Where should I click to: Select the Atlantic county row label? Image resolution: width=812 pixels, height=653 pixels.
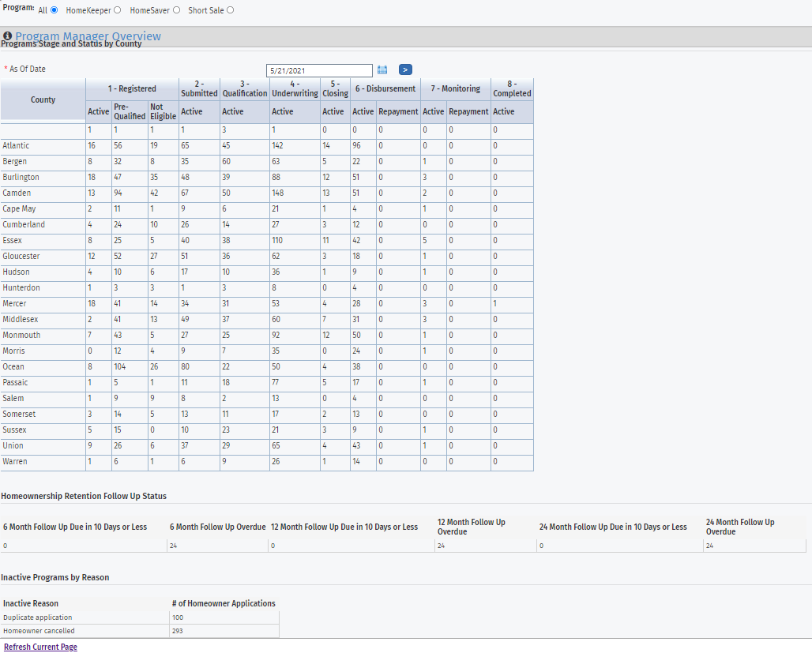pyautogui.click(x=16, y=145)
